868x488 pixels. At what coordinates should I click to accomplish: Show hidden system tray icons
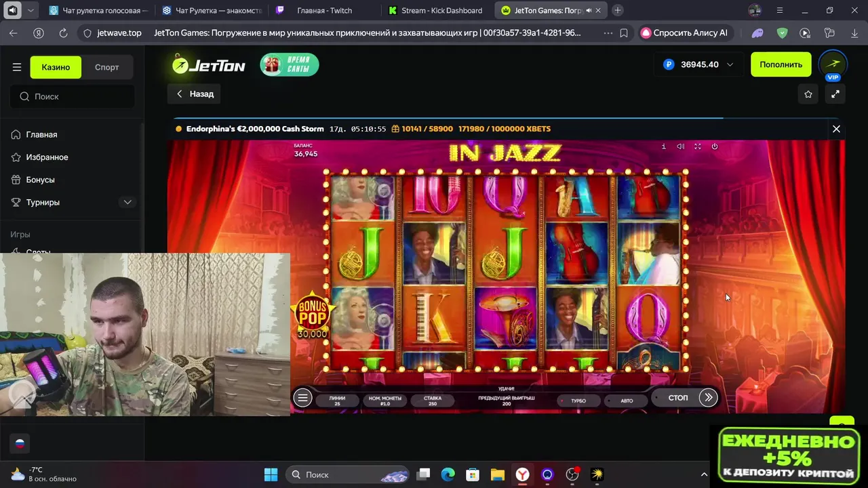(x=704, y=474)
